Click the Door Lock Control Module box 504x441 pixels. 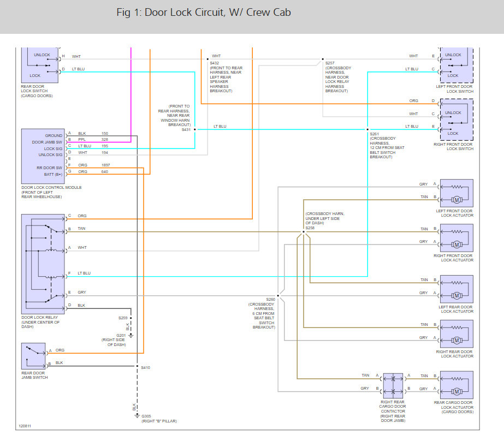43,156
